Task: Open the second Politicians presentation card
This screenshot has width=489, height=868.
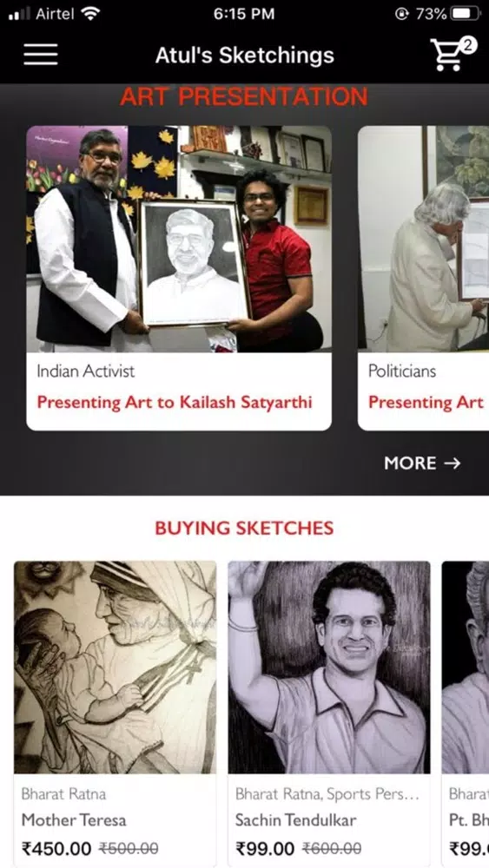Action: click(424, 278)
